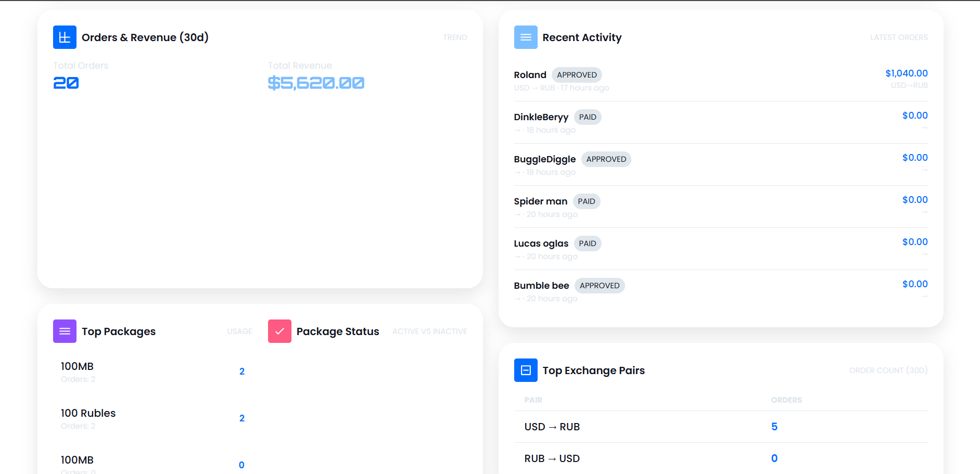This screenshot has height=474, width=980.
Task: Sort by the PAIR column header
Action: [533, 400]
